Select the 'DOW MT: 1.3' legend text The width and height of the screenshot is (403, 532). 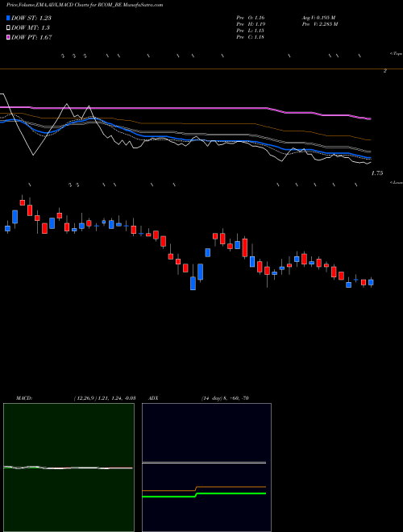[30, 28]
